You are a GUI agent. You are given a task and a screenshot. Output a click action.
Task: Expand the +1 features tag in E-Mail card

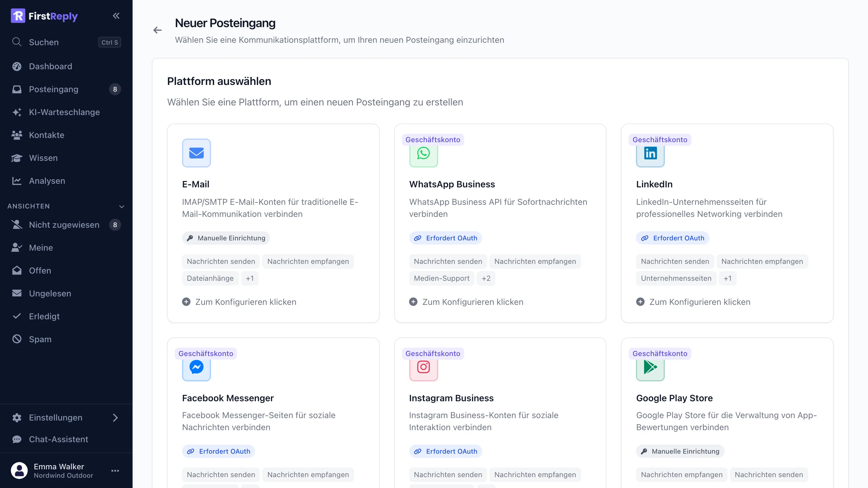[x=250, y=279]
